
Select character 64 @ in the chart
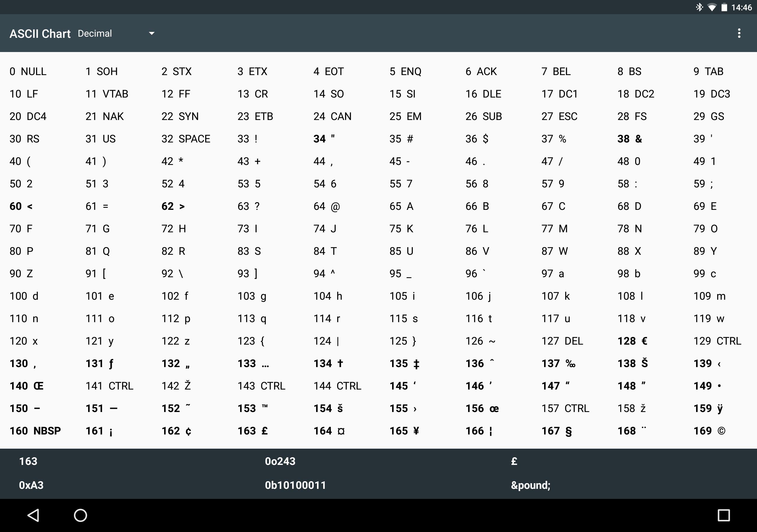(326, 206)
